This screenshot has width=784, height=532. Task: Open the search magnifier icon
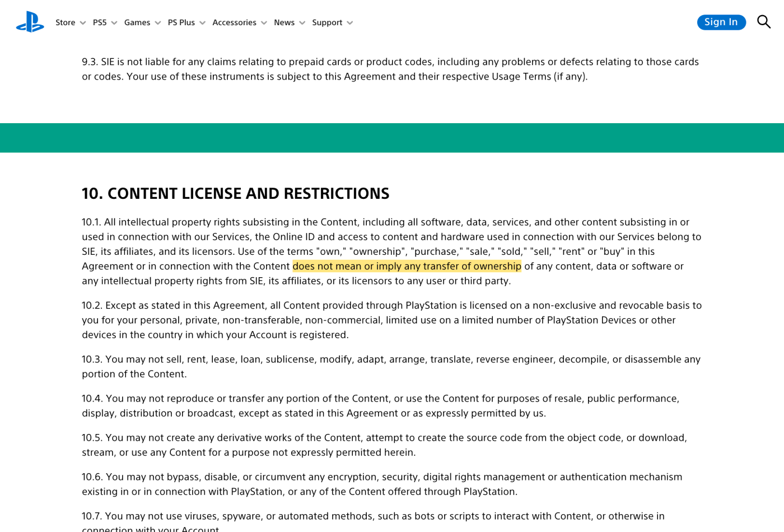coord(764,22)
